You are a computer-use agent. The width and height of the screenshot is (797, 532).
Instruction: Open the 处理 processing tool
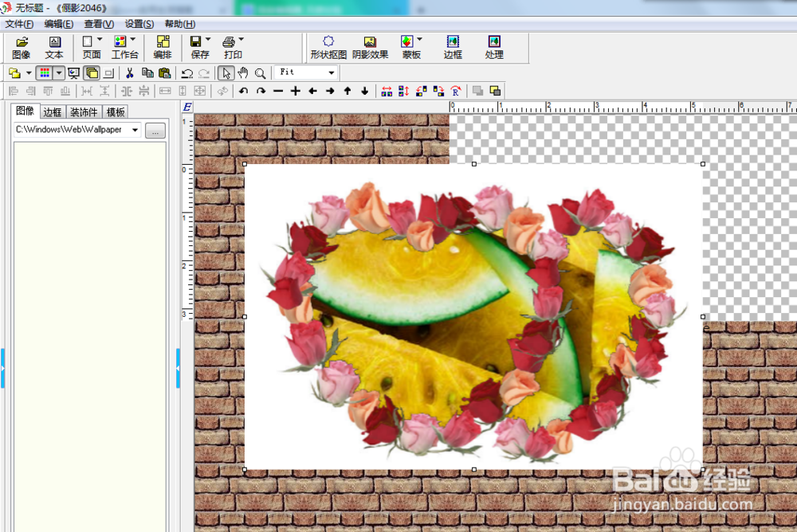coord(494,48)
